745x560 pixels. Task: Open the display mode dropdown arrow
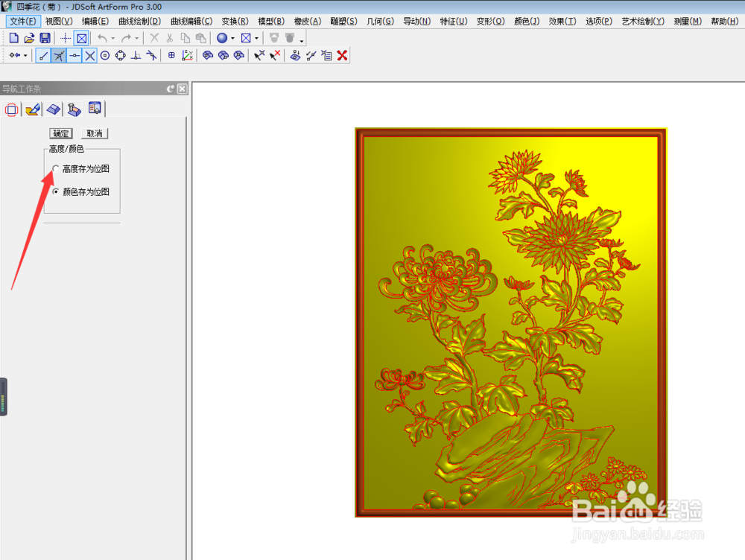tap(256, 39)
